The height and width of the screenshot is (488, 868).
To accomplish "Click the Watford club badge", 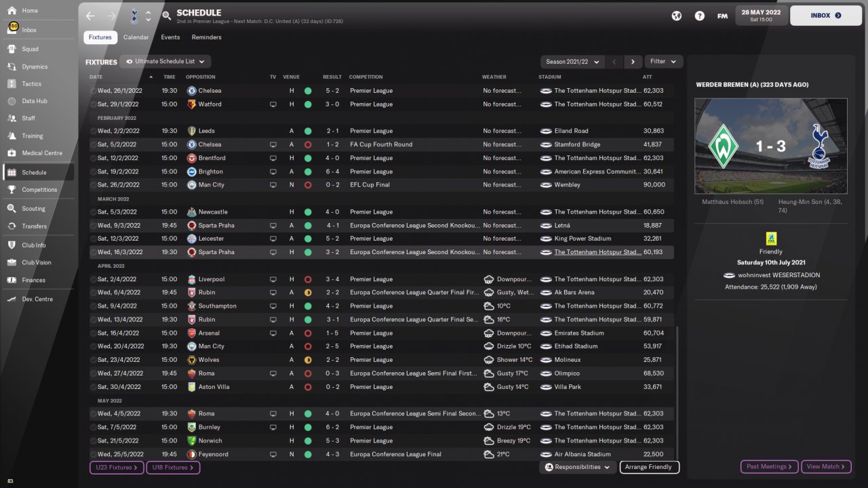I will click(x=192, y=104).
